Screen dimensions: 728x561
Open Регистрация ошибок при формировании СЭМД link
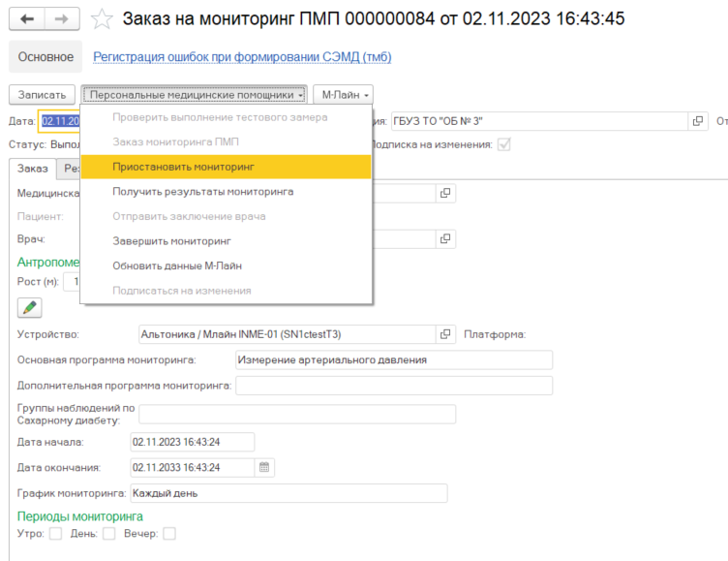pyautogui.click(x=242, y=57)
